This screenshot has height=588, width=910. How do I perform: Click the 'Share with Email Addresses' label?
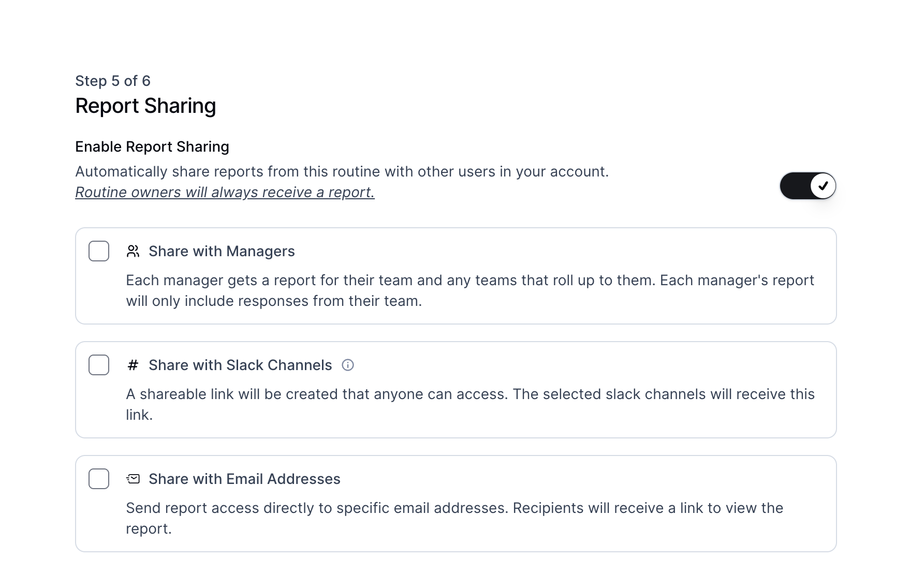pos(244,479)
